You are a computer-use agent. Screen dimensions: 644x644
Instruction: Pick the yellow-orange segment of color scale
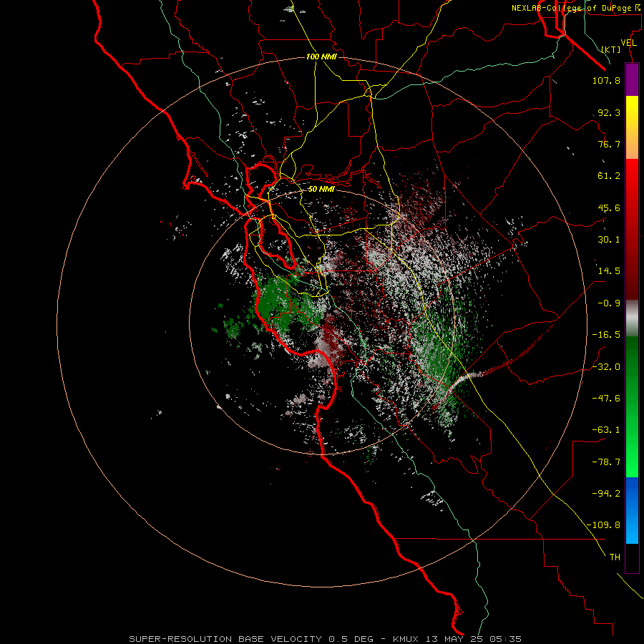pyautogui.click(x=632, y=127)
